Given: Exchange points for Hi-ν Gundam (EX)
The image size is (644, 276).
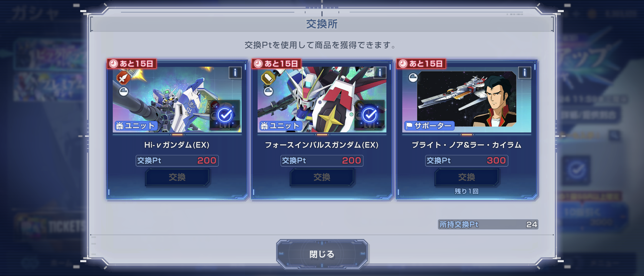Looking at the screenshot, I should pos(177,177).
